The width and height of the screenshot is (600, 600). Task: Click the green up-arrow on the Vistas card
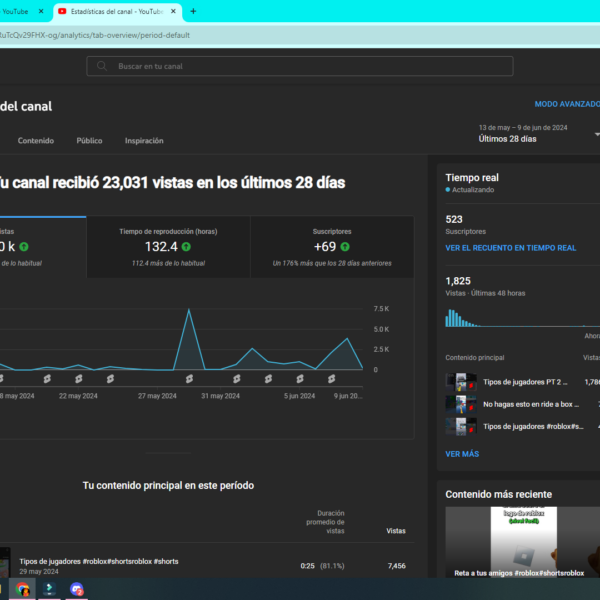coord(24,247)
